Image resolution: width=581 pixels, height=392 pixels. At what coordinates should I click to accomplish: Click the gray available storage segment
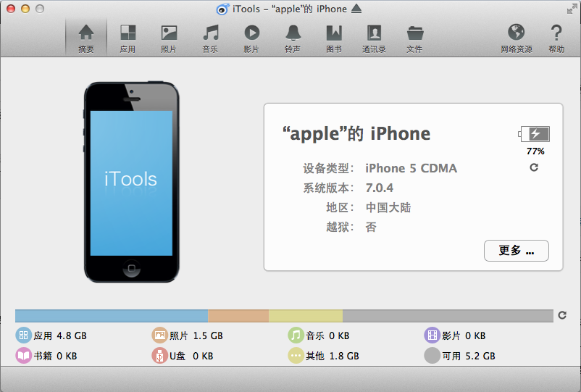(448, 316)
